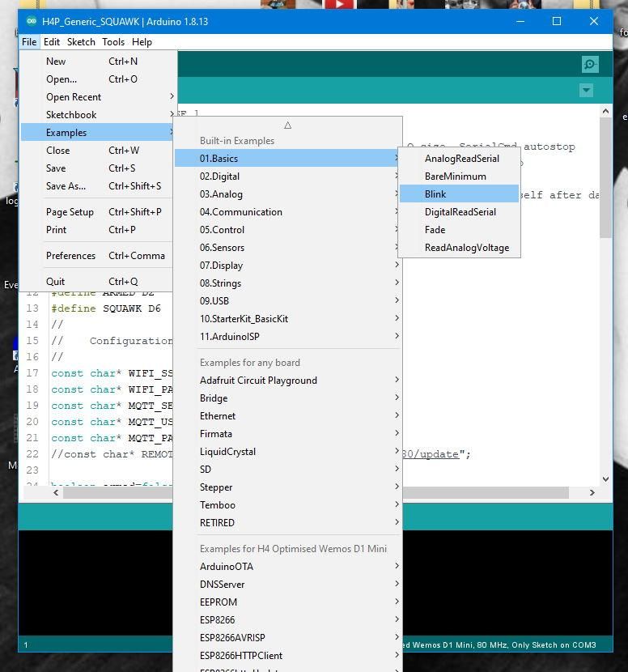Image resolution: width=628 pixels, height=672 pixels.
Task: Click editor horizontal scrollbar right arrow
Action: pos(592,493)
